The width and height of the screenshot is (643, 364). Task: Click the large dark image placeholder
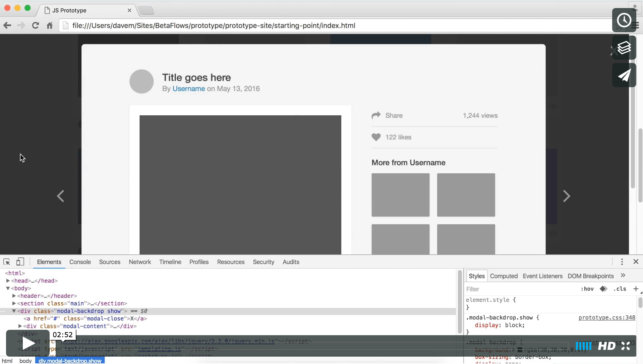tap(240, 185)
